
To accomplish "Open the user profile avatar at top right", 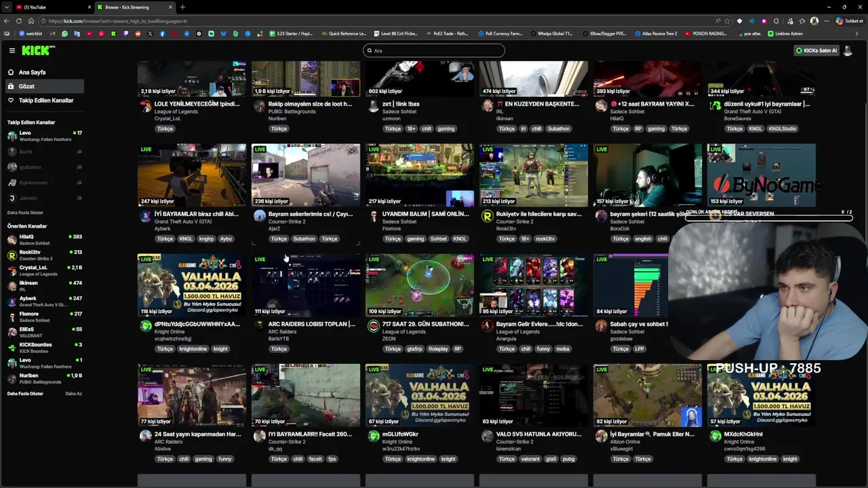I will pos(848,50).
